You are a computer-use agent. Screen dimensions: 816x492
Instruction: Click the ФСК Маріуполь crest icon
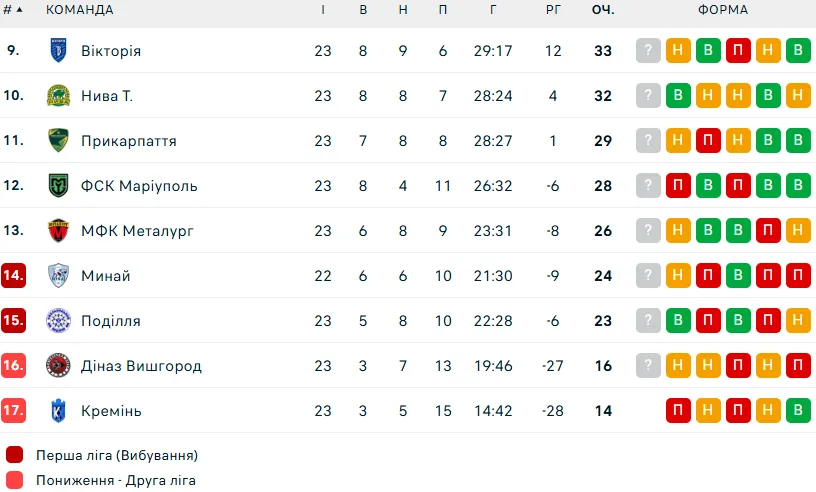click(58, 185)
